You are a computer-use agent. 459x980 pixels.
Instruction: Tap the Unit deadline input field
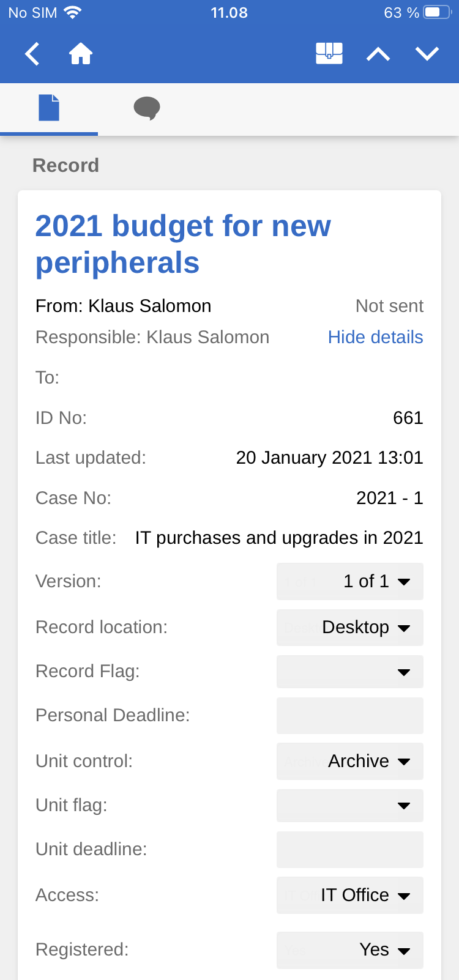click(x=349, y=850)
